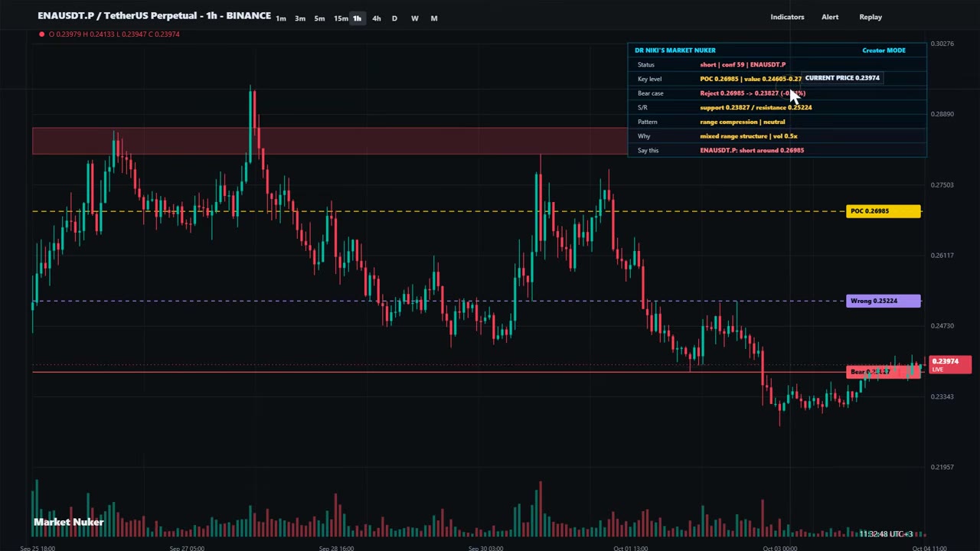Click DR NIKI'S MARKET NUKER title
The image size is (980, 551).
point(675,51)
